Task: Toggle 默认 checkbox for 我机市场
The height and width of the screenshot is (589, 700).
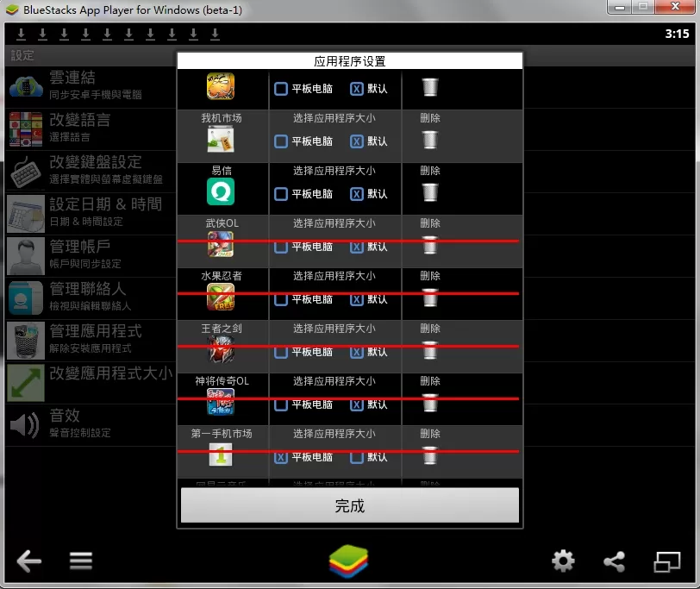Action: [356, 141]
